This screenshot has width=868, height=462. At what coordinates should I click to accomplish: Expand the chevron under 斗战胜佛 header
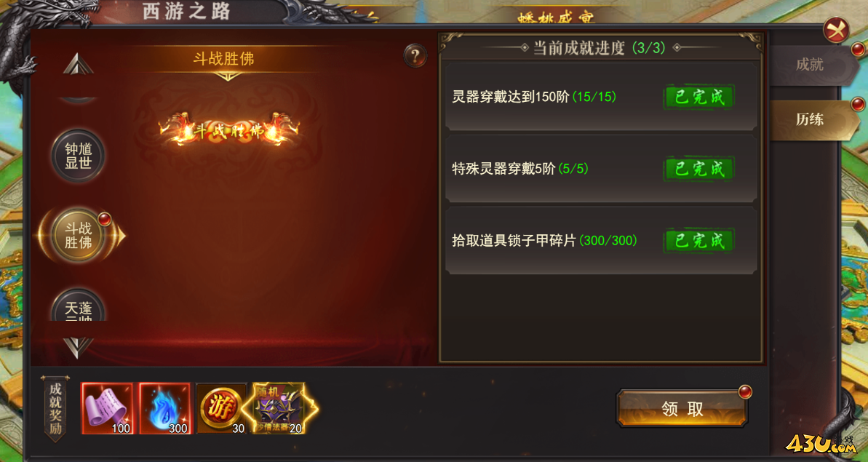[x=226, y=77]
